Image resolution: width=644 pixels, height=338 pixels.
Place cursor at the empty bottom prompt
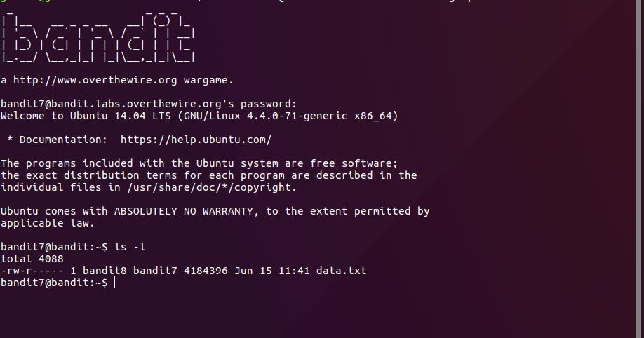coord(115,283)
